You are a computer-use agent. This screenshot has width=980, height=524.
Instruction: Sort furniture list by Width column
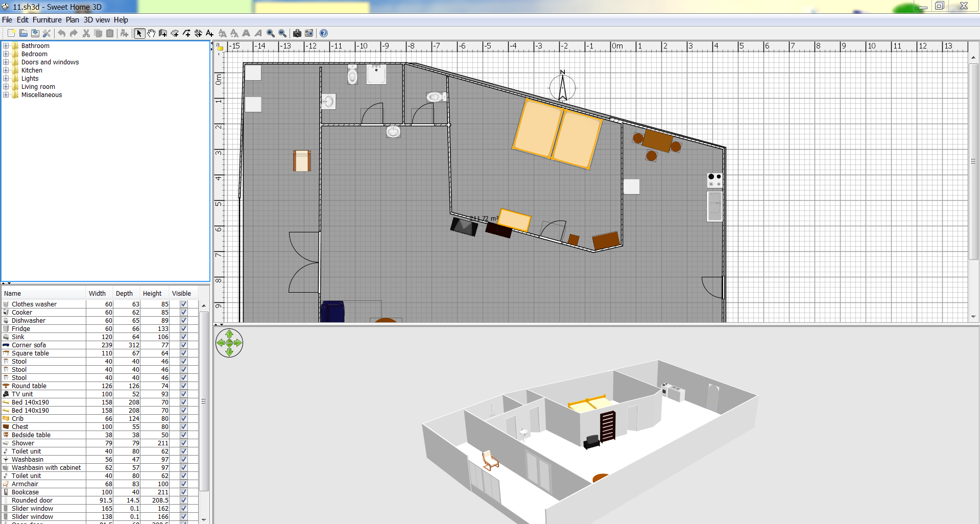coord(100,294)
